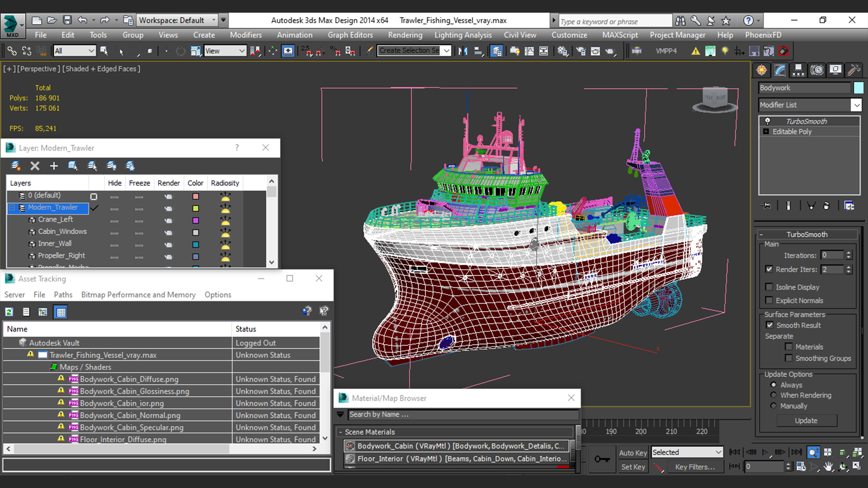This screenshot has width=868, height=488.
Task: Toggle the Set Keys key icon
Action: pyautogui.click(x=602, y=460)
